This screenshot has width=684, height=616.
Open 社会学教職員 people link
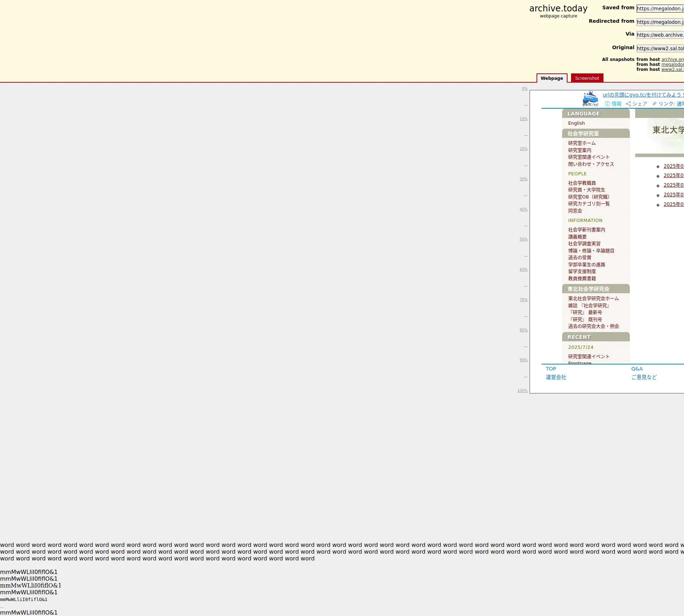[582, 183]
